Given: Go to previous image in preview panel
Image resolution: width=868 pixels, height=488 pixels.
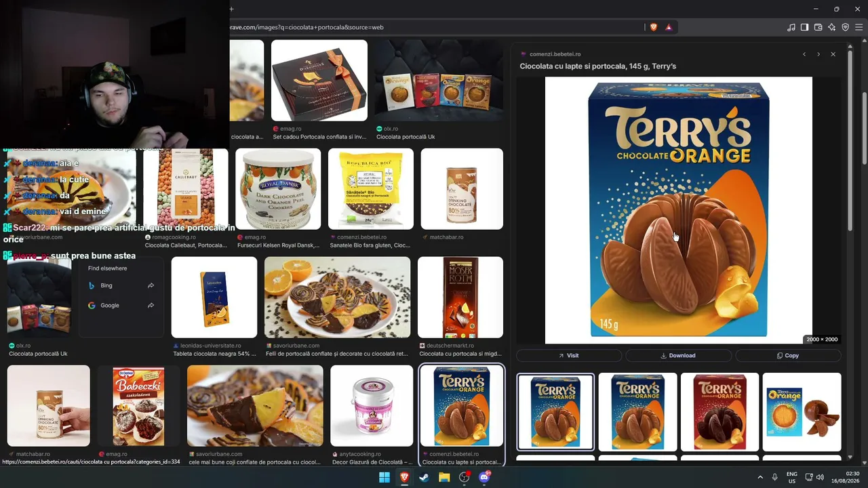Looking at the screenshot, I should point(804,54).
